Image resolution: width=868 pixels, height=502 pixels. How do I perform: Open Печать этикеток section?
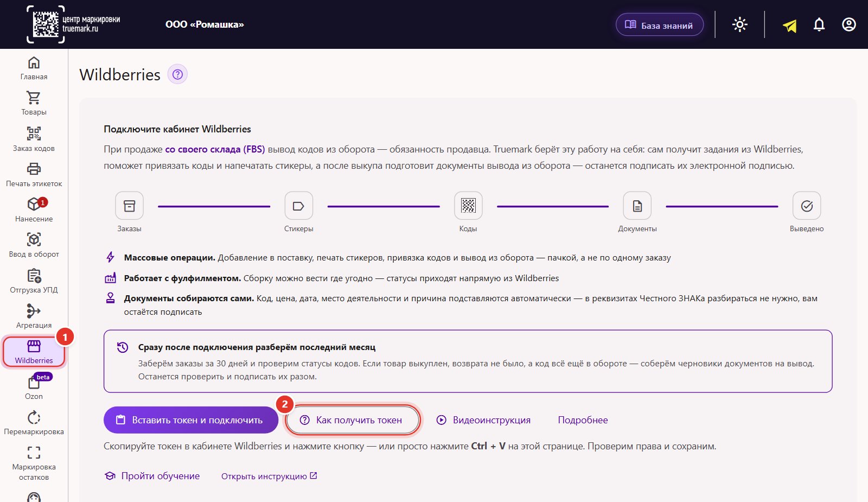[x=34, y=175]
